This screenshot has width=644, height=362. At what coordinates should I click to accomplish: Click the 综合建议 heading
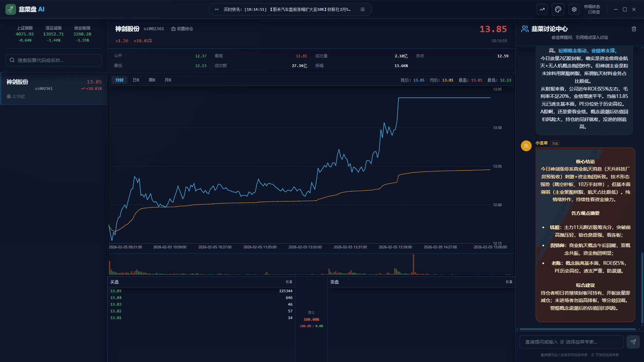point(585,285)
